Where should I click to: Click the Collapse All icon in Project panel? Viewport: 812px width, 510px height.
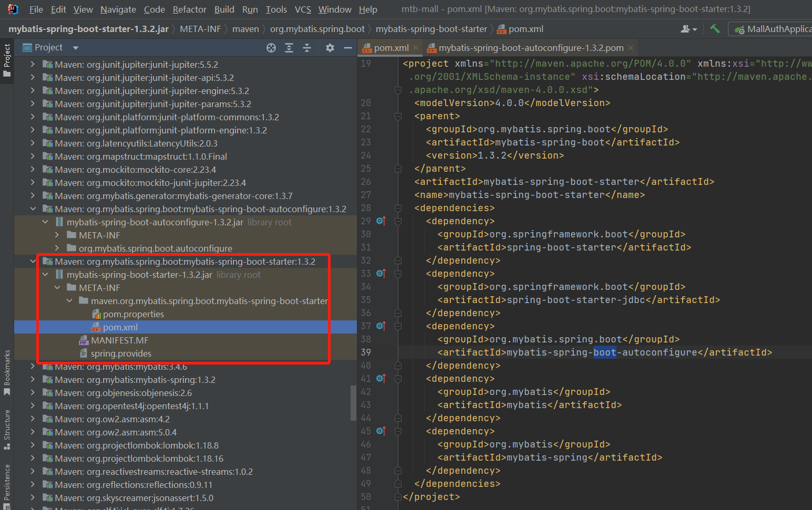307,48
